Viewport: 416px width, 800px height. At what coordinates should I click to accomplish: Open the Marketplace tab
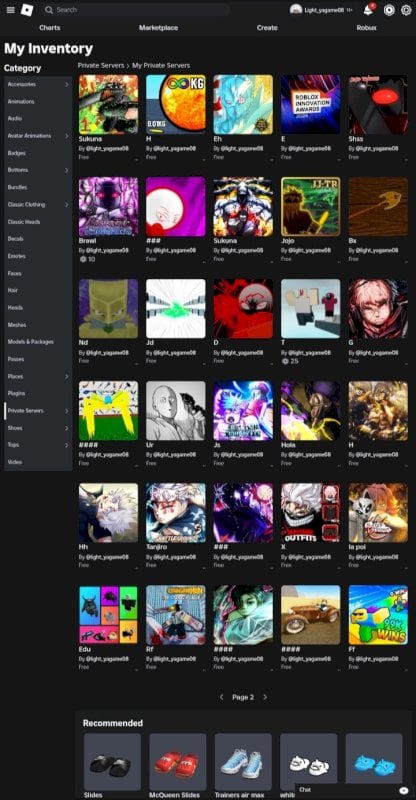(x=158, y=28)
